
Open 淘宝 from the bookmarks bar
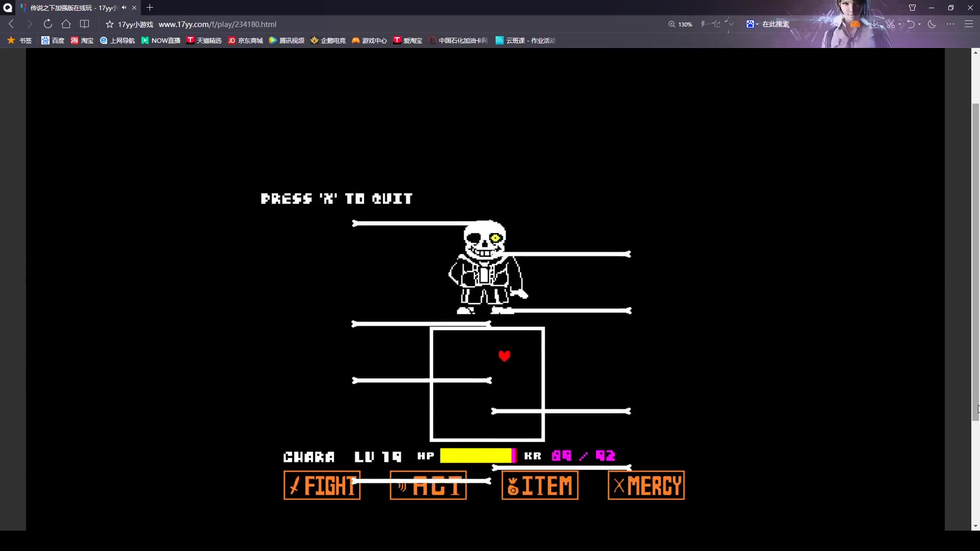pos(82,40)
